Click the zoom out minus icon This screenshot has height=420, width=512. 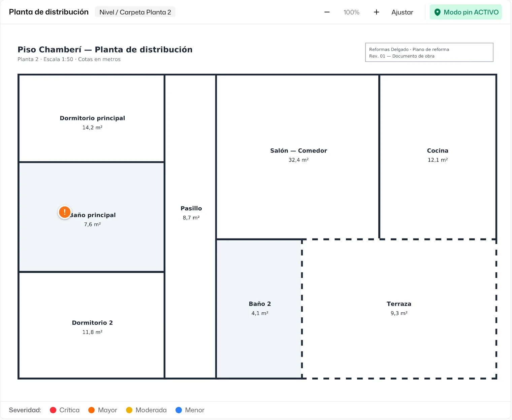pyautogui.click(x=327, y=12)
